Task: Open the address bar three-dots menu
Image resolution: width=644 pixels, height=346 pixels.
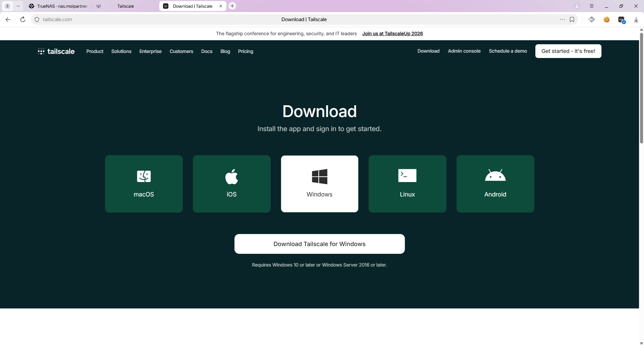Action: tap(562, 19)
